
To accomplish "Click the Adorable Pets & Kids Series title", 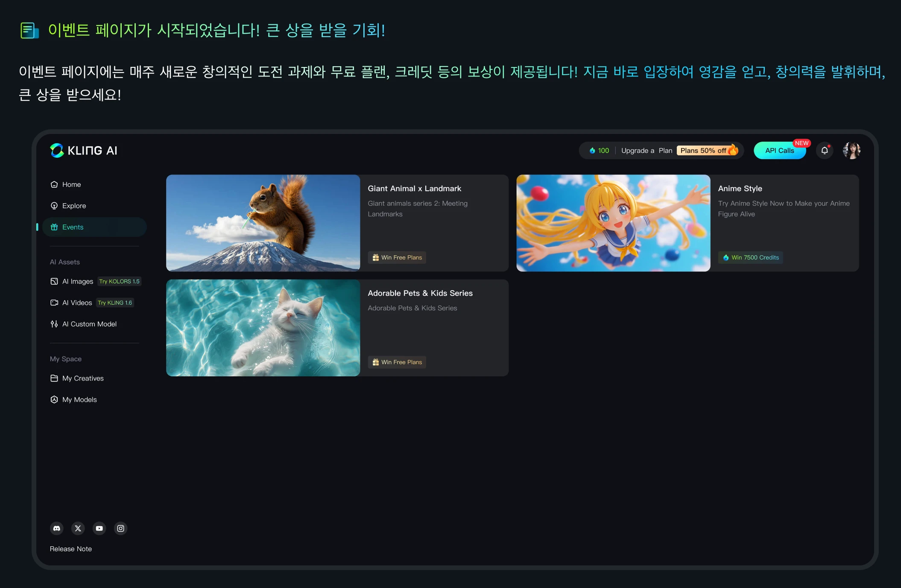I will pyautogui.click(x=420, y=293).
